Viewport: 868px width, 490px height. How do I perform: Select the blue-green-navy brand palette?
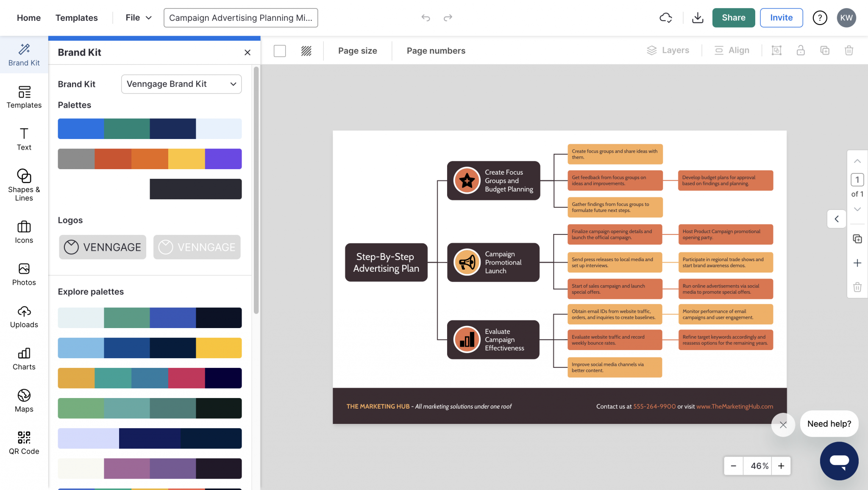click(149, 129)
